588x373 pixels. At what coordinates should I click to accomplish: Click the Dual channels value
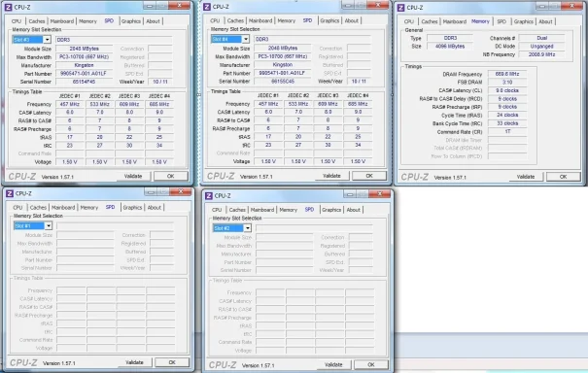pyautogui.click(x=542, y=38)
